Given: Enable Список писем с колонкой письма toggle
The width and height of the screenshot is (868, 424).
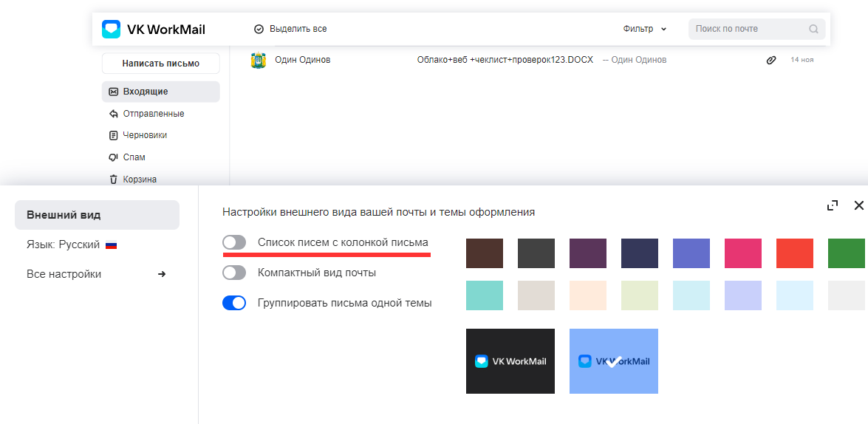Looking at the screenshot, I should pyautogui.click(x=234, y=242).
